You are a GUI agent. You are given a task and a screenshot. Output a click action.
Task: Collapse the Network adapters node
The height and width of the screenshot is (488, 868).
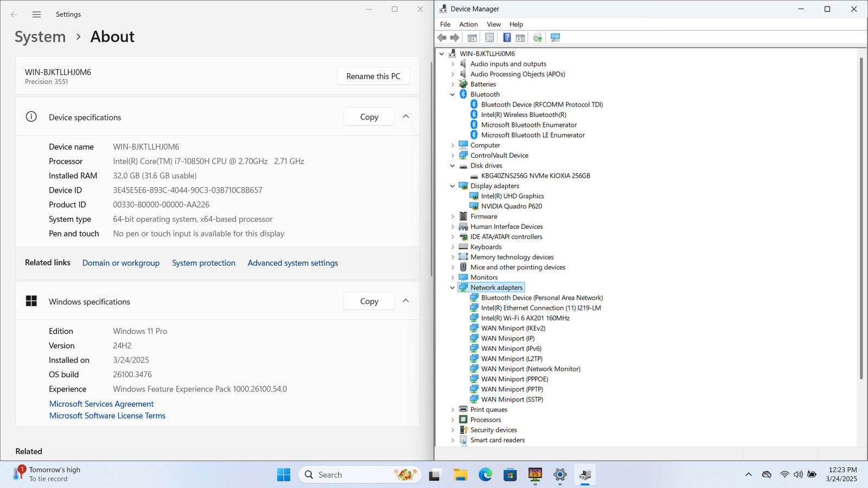point(452,288)
